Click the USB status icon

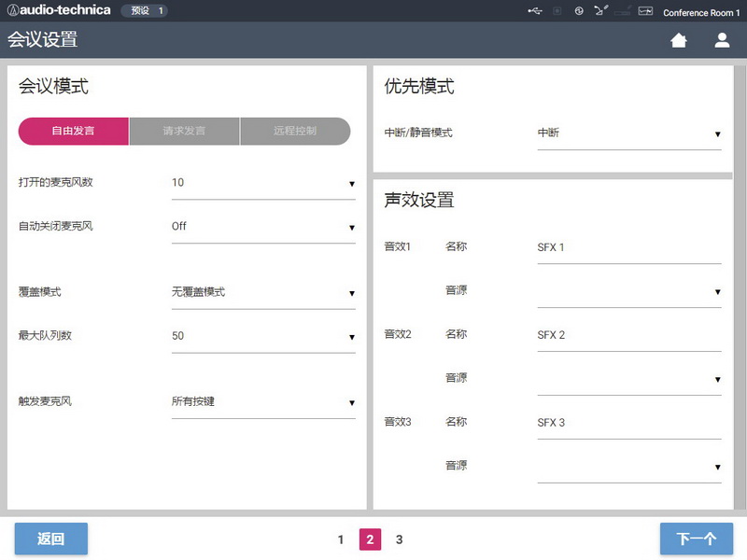coord(534,11)
